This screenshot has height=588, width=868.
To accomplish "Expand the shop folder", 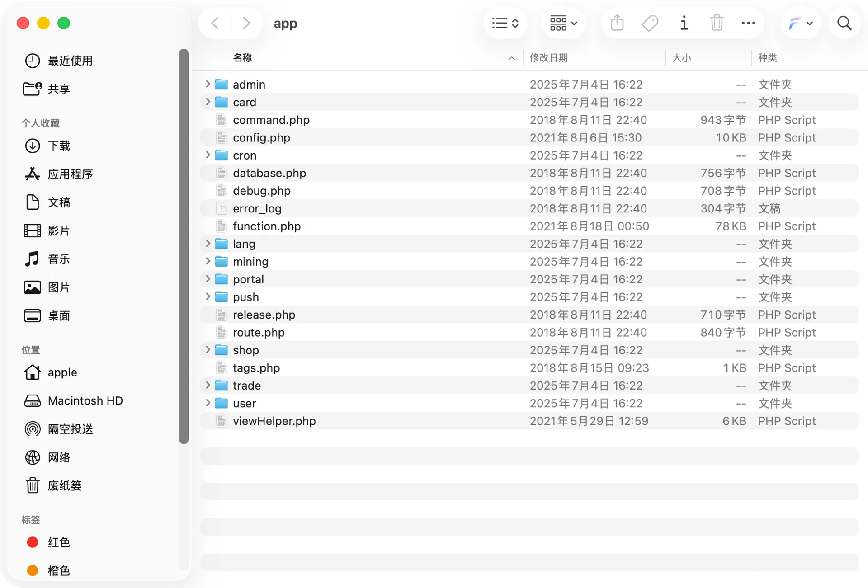I will tap(208, 350).
